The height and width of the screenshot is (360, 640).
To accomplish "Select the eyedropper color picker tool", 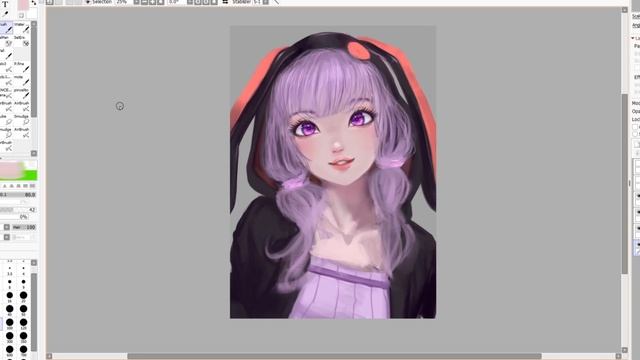I will click(x=5, y=14).
